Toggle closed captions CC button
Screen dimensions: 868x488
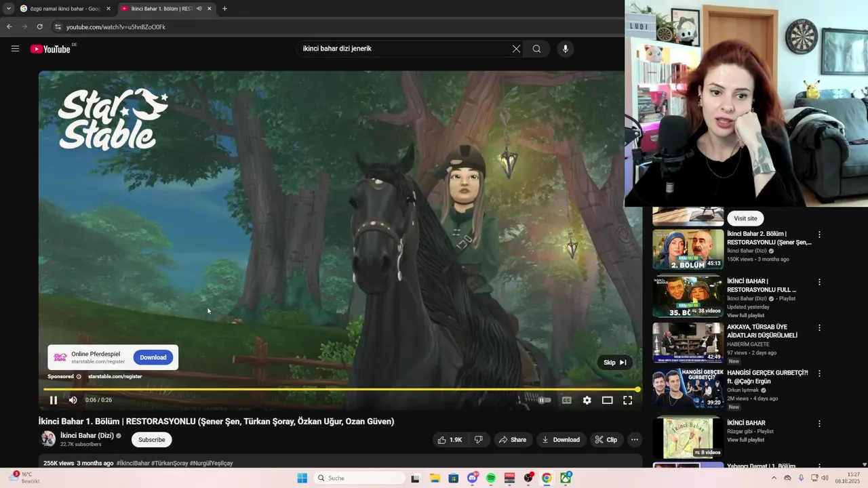(566, 400)
